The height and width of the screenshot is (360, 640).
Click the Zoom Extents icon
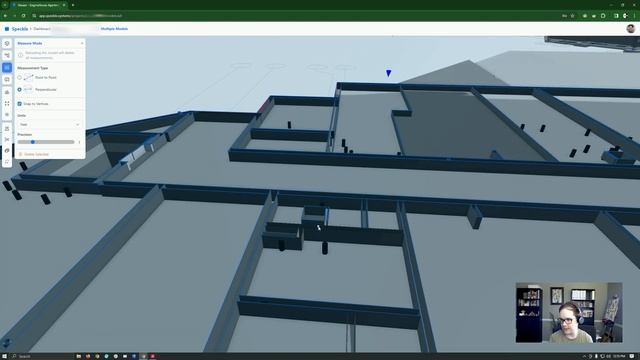point(7,104)
